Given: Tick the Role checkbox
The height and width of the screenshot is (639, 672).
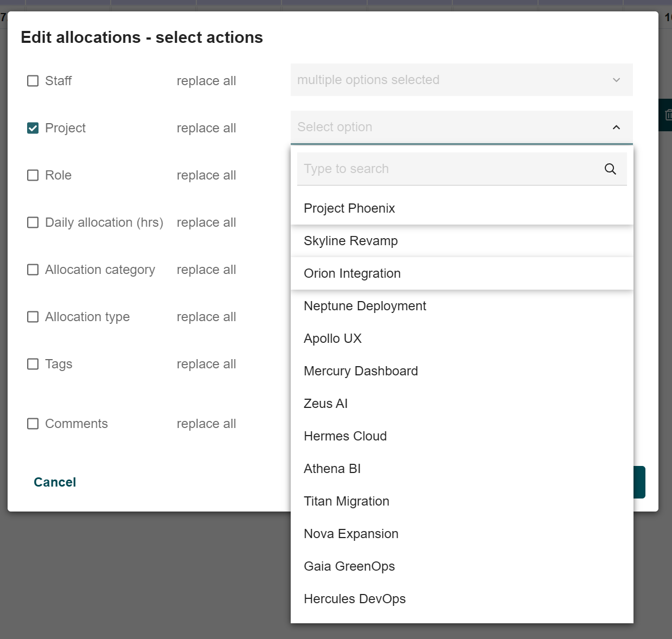Looking at the screenshot, I should tap(33, 175).
